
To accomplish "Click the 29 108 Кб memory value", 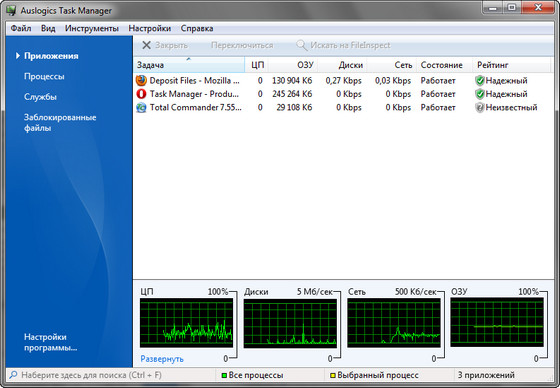I will pyautogui.click(x=294, y=108).
